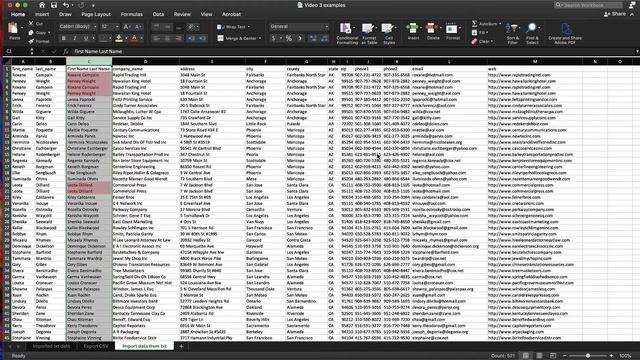Image resolution: width=640 pixels, height=360 pixels.
Task: Click the currency dollar format icon
Action: pyautogui.click(x=273, y=38)
